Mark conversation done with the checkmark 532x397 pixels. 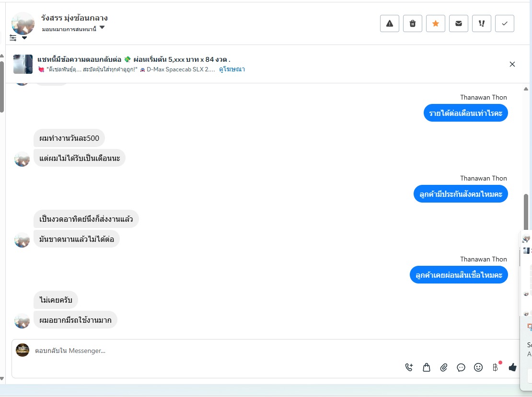pos(505,23)
